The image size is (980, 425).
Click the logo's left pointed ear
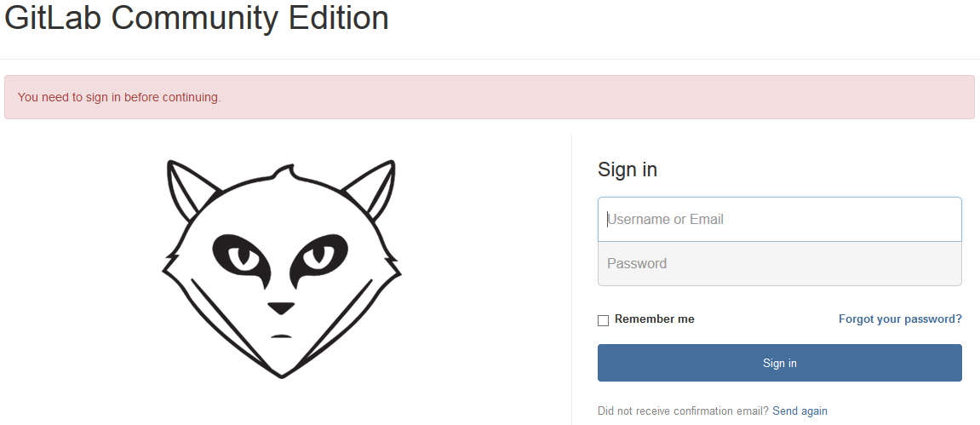(187, 187)
